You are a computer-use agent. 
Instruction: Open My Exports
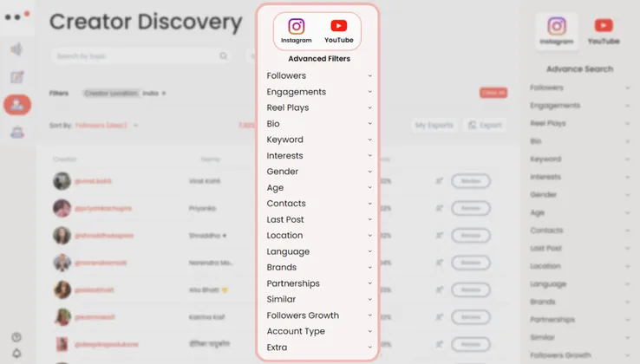434,125
